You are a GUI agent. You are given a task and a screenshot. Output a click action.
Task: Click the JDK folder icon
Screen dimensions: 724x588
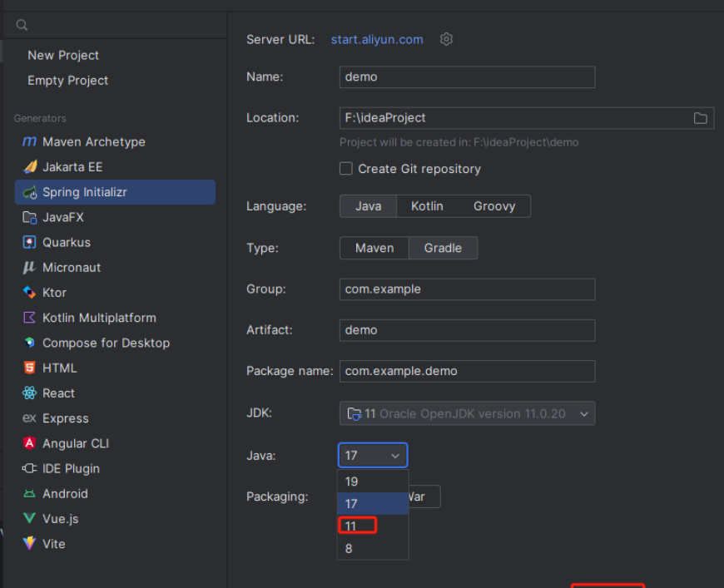point(355,413)
